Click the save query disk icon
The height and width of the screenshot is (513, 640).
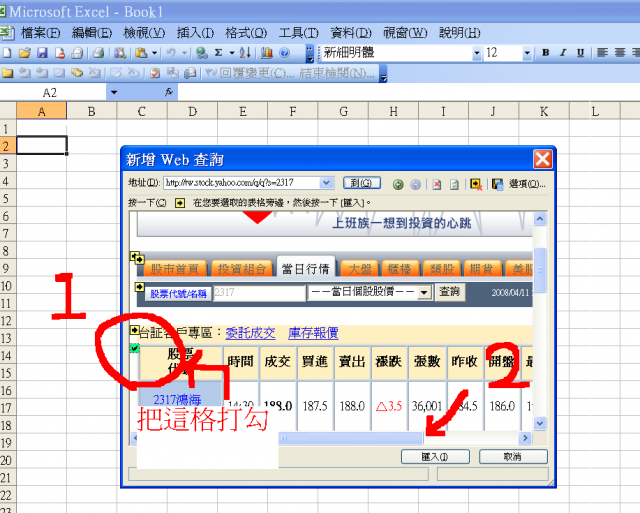(497, 184)
